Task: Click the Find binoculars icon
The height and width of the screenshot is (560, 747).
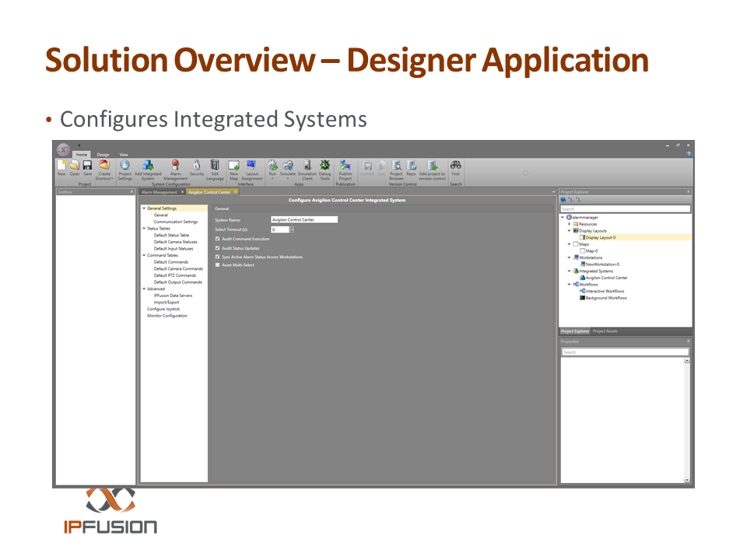Action: 455,165
